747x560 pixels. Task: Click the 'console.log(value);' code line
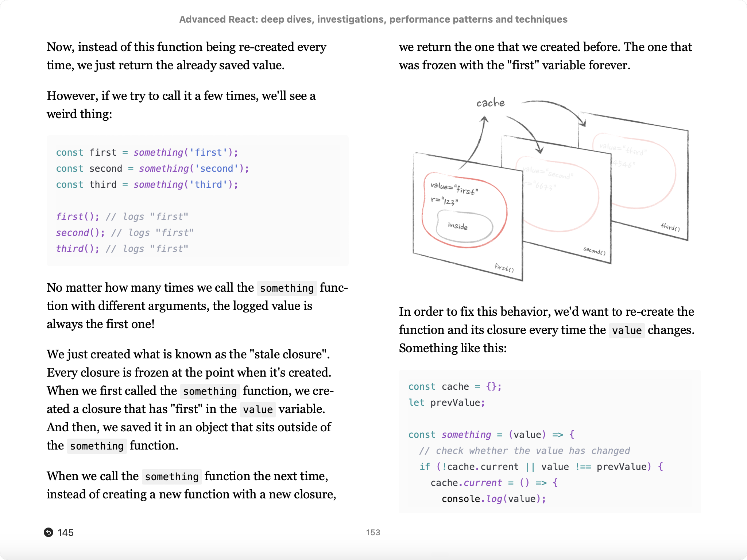[494, 499]
